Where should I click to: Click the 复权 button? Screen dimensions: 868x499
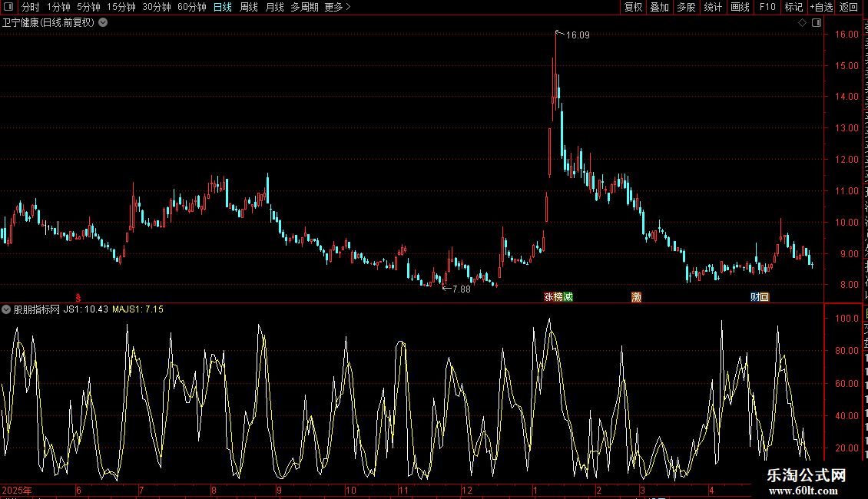633,7
